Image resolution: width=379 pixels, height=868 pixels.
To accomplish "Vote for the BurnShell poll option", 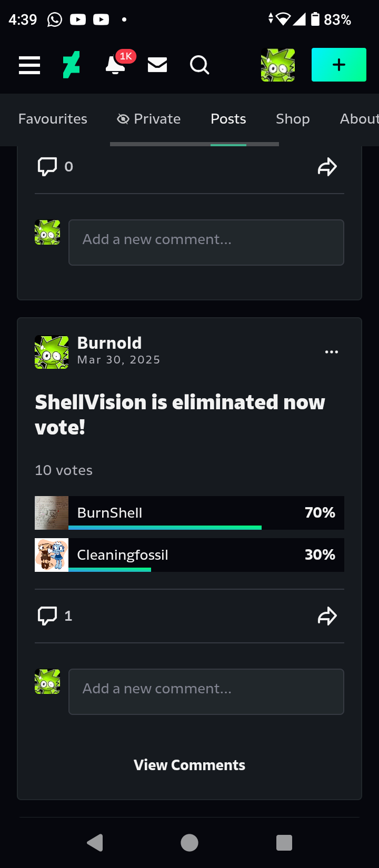I will (189, 513).
